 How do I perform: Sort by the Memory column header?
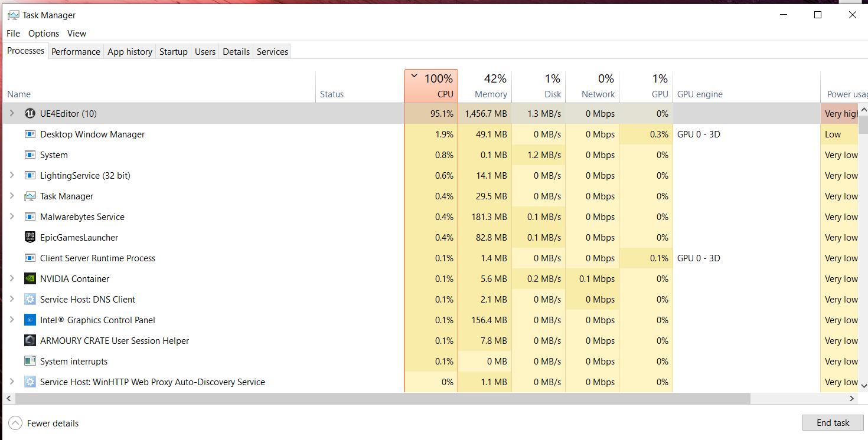(x=485, y=86)
